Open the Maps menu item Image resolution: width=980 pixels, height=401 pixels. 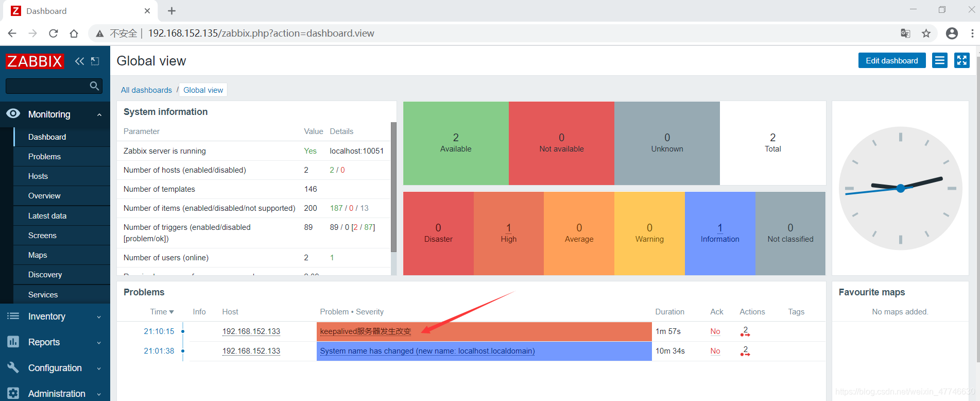coord(62,255)
